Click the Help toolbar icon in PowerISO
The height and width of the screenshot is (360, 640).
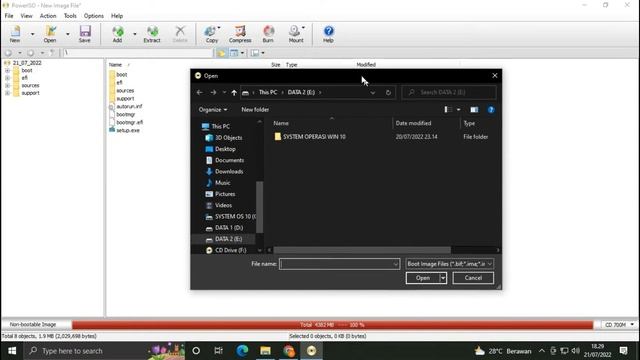point(329,34)
